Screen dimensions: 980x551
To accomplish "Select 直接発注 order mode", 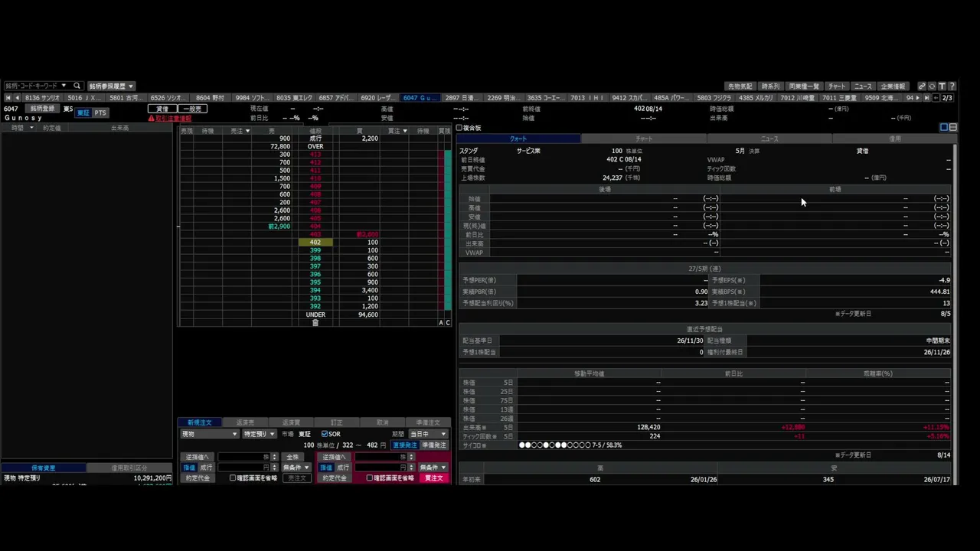I will pyautogui.click(x=405, y=445).
